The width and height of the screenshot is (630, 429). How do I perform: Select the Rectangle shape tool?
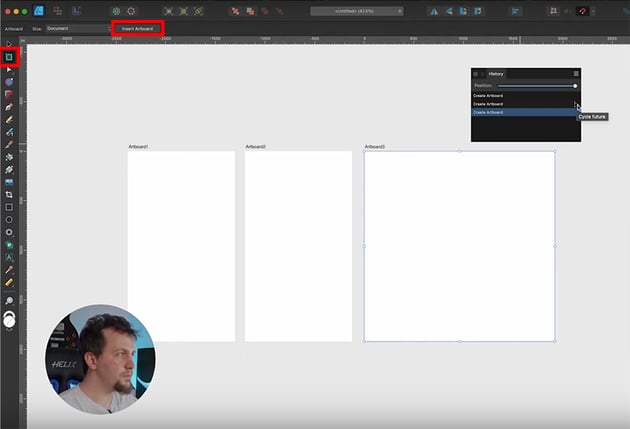pos(9,207)
